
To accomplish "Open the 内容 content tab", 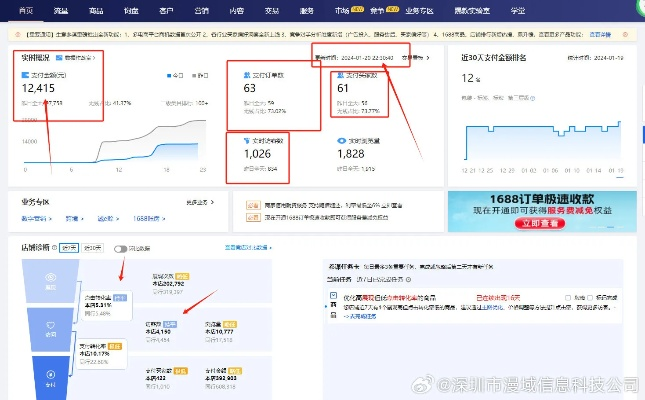I will [x=237, y=11].
